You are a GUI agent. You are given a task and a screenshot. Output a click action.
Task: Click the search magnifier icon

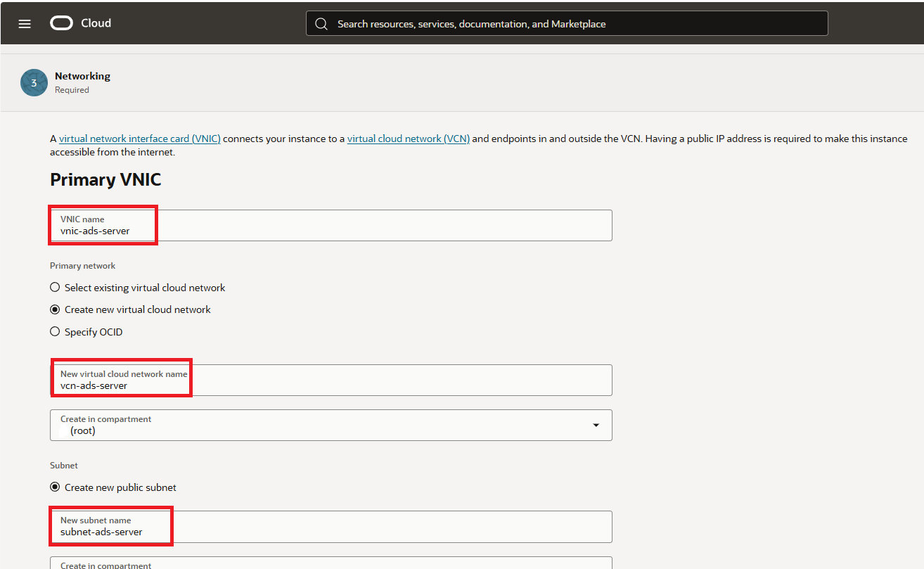[x=321, y=24]
